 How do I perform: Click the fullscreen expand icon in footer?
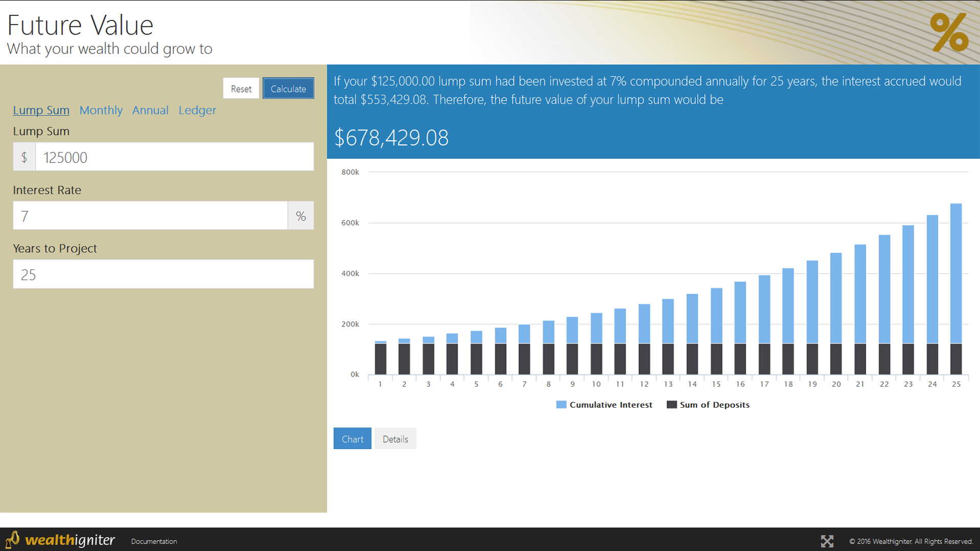(827, 541)
